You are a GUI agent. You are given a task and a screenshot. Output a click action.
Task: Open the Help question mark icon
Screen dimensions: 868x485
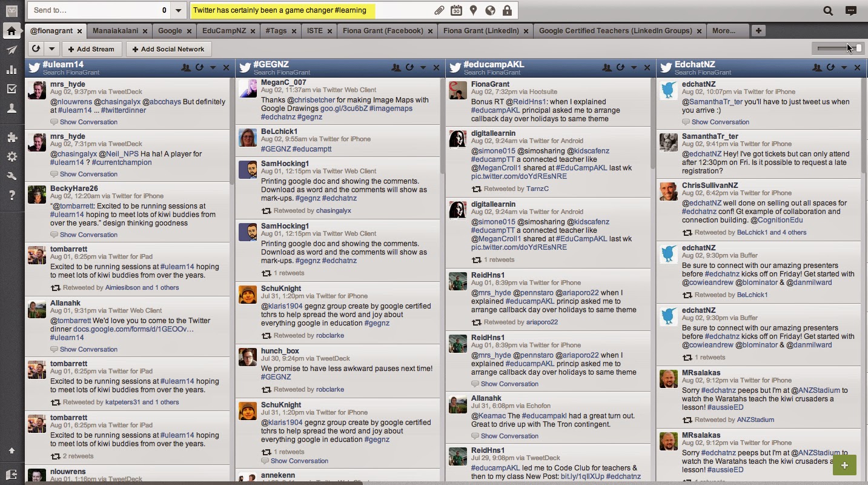[x=12, y=195]
